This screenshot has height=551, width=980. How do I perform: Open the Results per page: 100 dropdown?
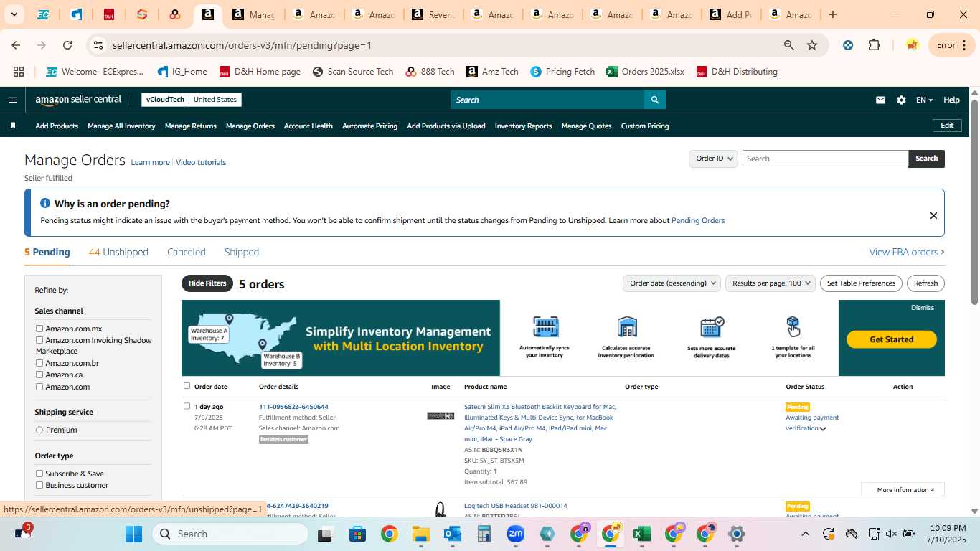[771, 283]
